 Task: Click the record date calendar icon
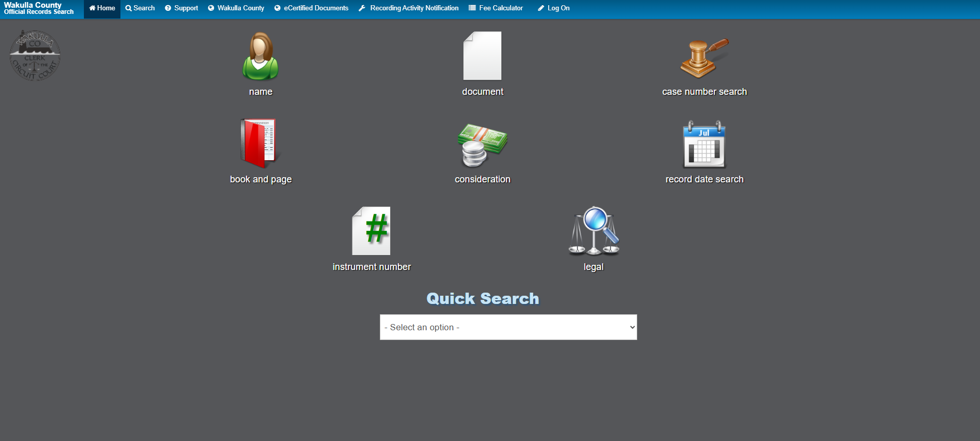(704, 145)
